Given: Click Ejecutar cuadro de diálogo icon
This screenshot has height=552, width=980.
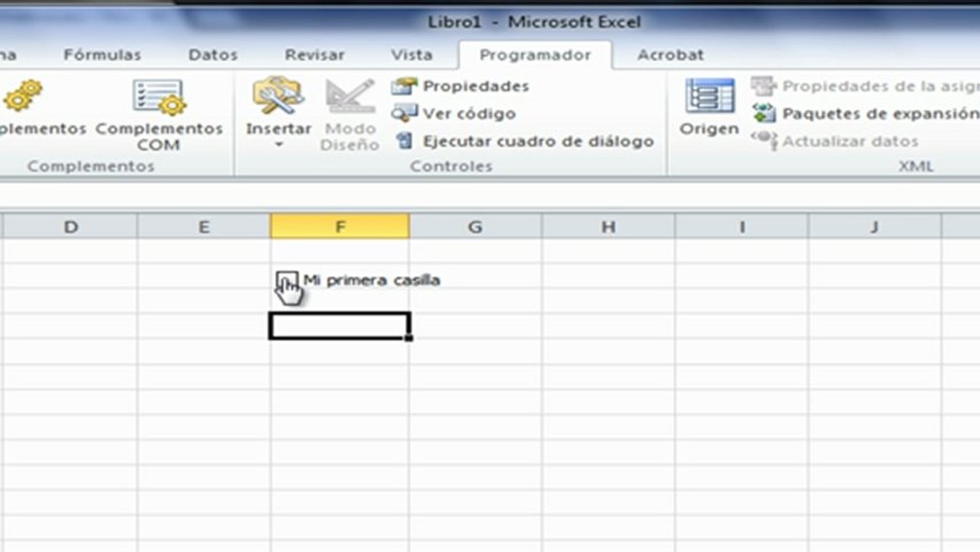Looking at the screenshot, I should [404, 141].
